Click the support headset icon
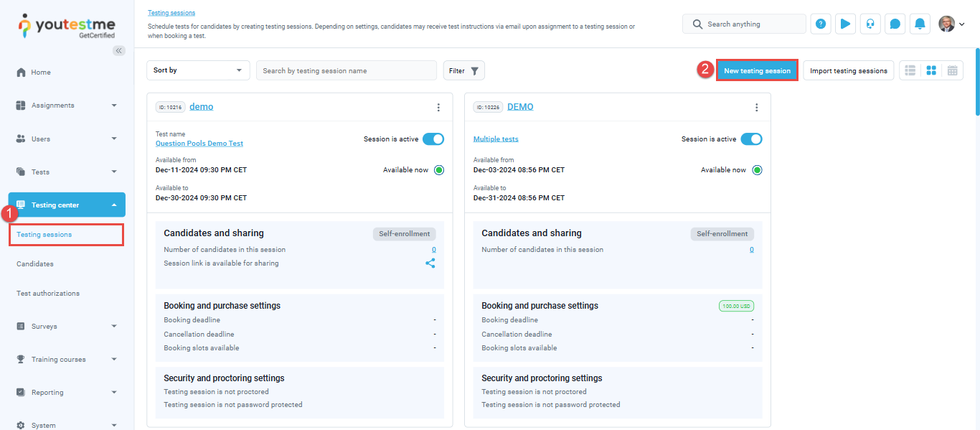Screen dimensions: 980x430 (x=870, y=24)
